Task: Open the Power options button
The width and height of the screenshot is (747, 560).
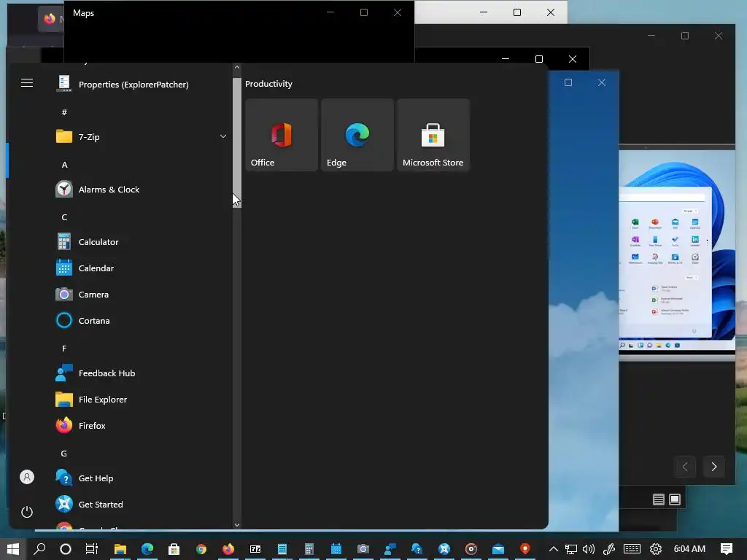Action: click(x=27, y=512)
